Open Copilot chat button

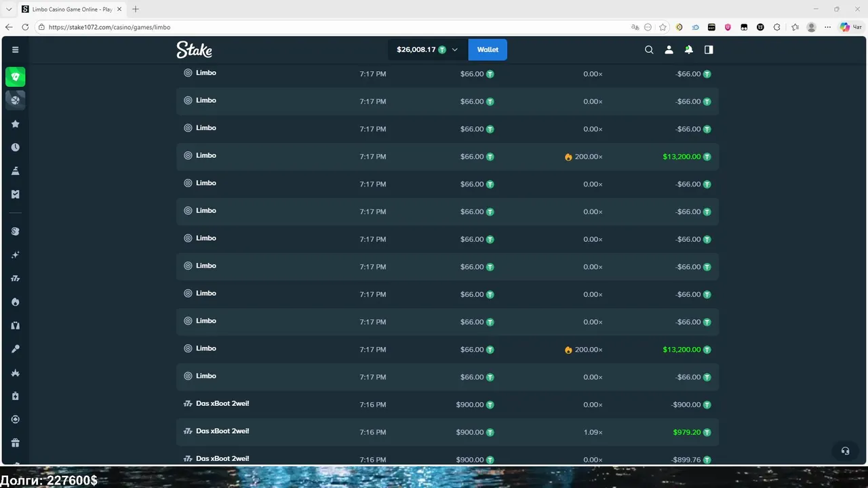(x=850, y=27)
